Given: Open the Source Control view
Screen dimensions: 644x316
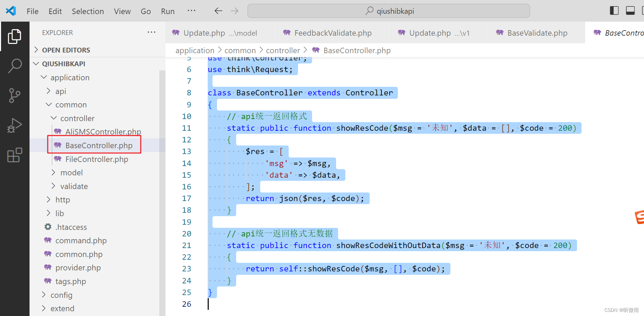Looking at the screenshot, I should [14, 95].
